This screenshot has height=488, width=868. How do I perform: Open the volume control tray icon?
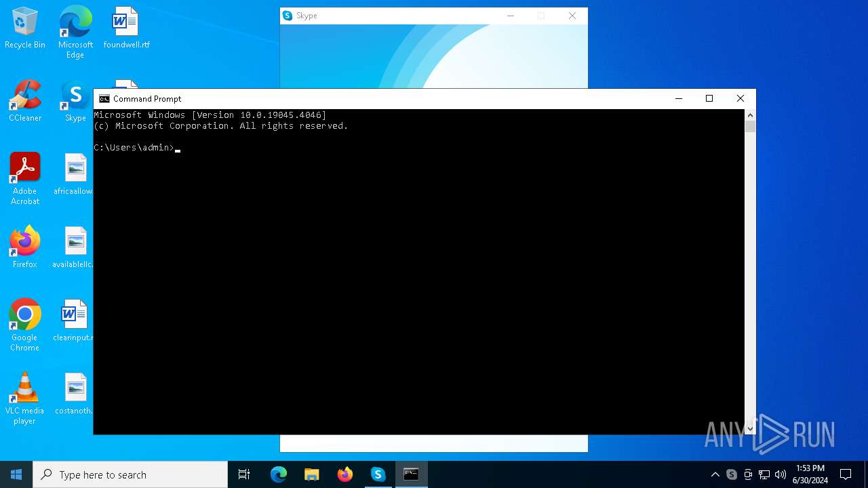click(x=781, y=474)
